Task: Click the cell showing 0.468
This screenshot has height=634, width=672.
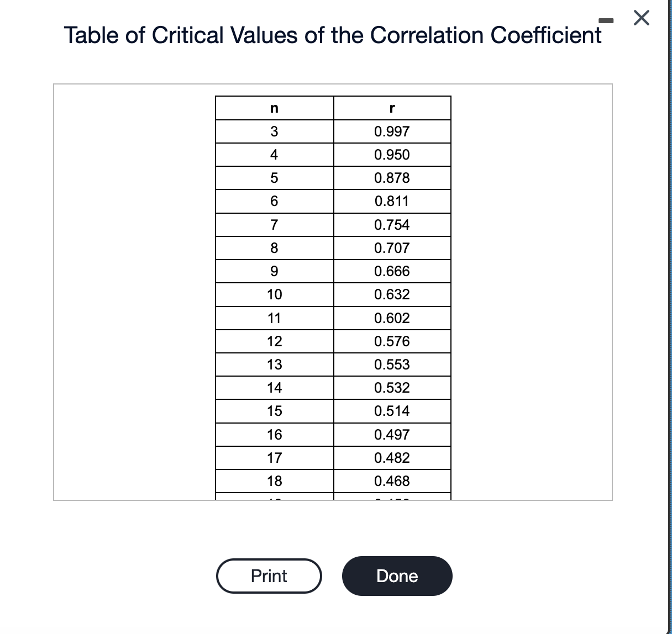Action: (x=392, y=480)
